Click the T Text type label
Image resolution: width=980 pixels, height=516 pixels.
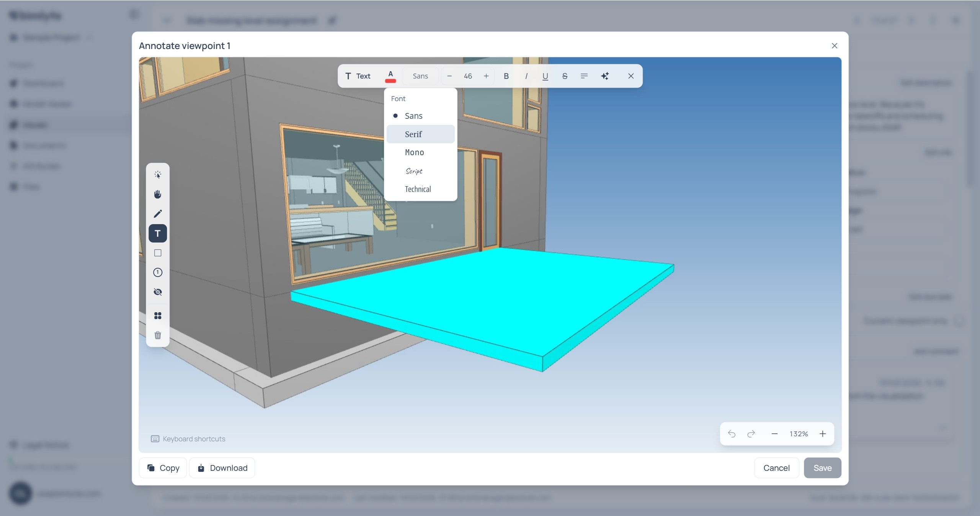coord(358,76)
